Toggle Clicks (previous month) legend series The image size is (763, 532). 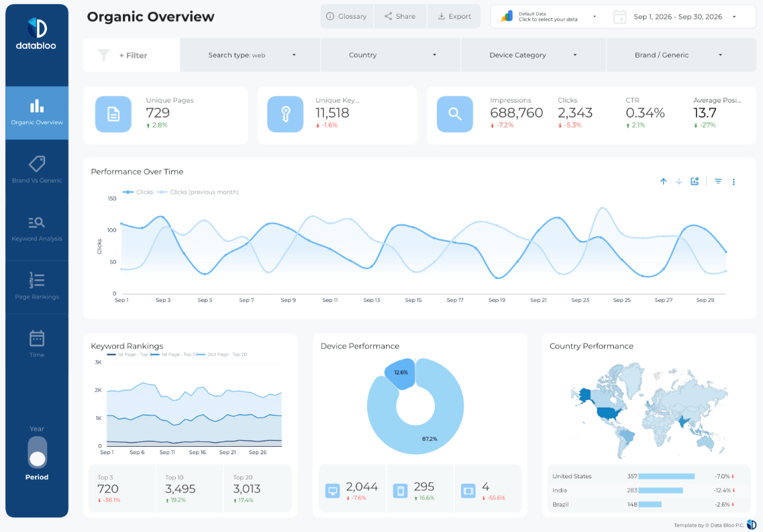tap(197, 192)
